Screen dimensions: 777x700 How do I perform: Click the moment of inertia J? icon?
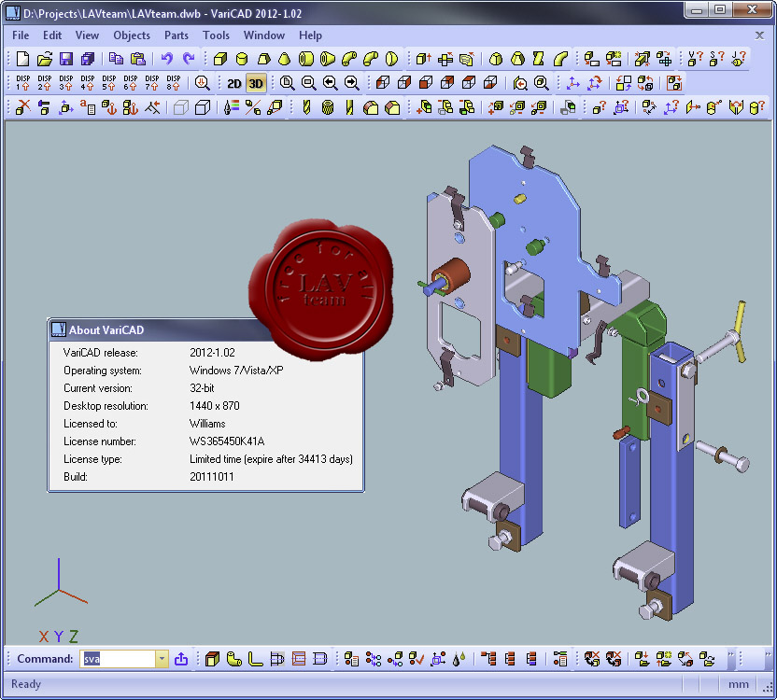[x=739, y=59]
